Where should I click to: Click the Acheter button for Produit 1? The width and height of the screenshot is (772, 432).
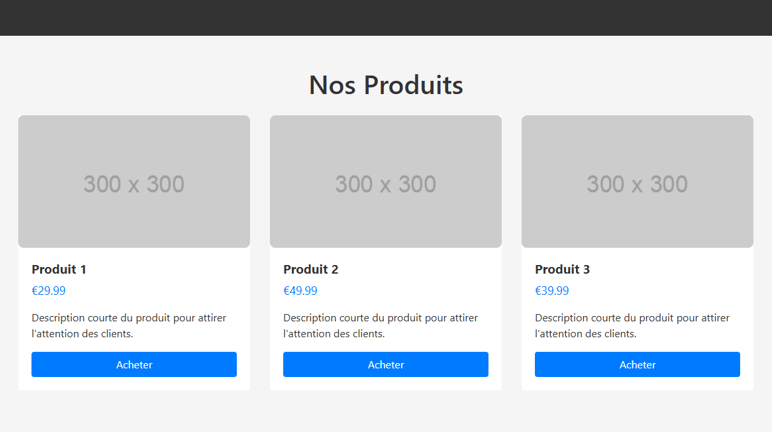(134, 365)
